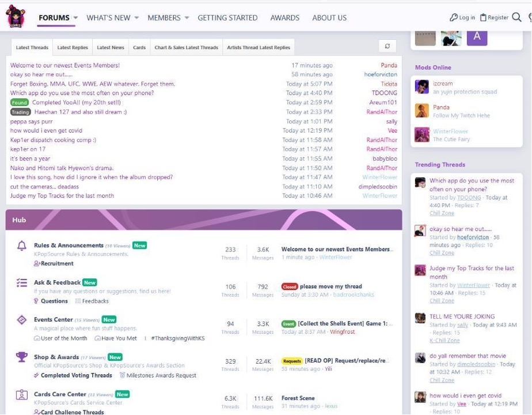Open User of the Month subforum
The width and height of the screenshot is (532, 415).
64,338
